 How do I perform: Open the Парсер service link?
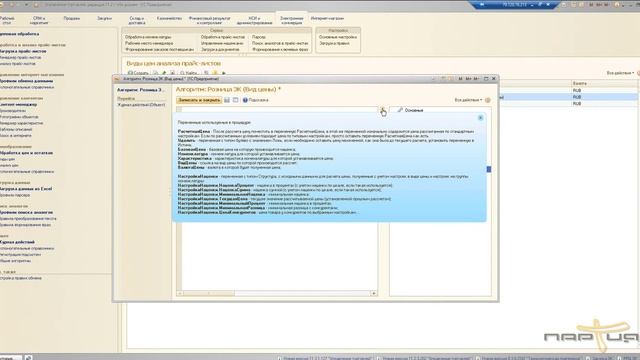[x=258, y=37]
